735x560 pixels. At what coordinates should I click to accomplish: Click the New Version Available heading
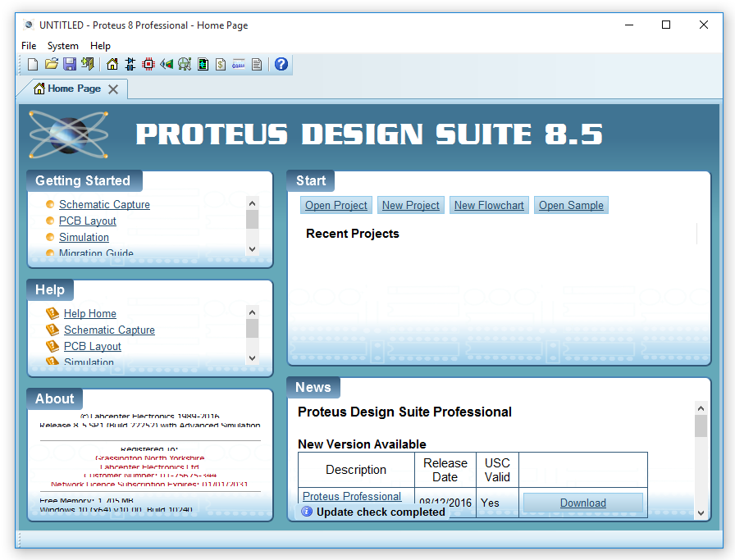tap(362, 444)
